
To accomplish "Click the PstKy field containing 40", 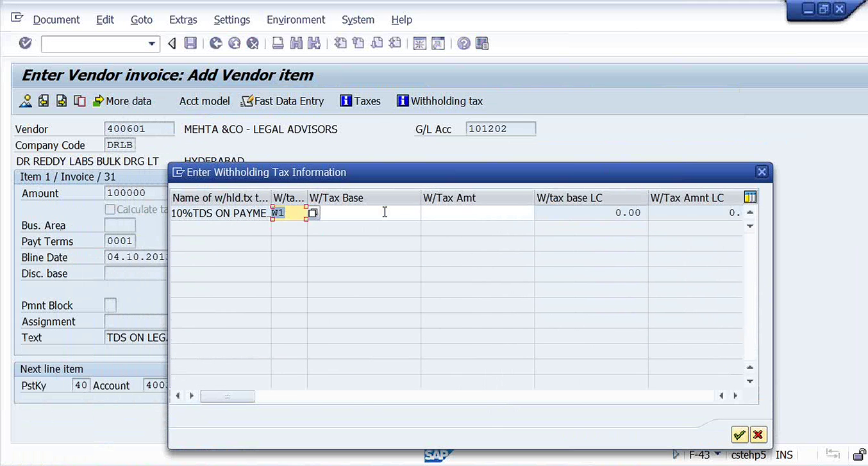I will (80, 385).
